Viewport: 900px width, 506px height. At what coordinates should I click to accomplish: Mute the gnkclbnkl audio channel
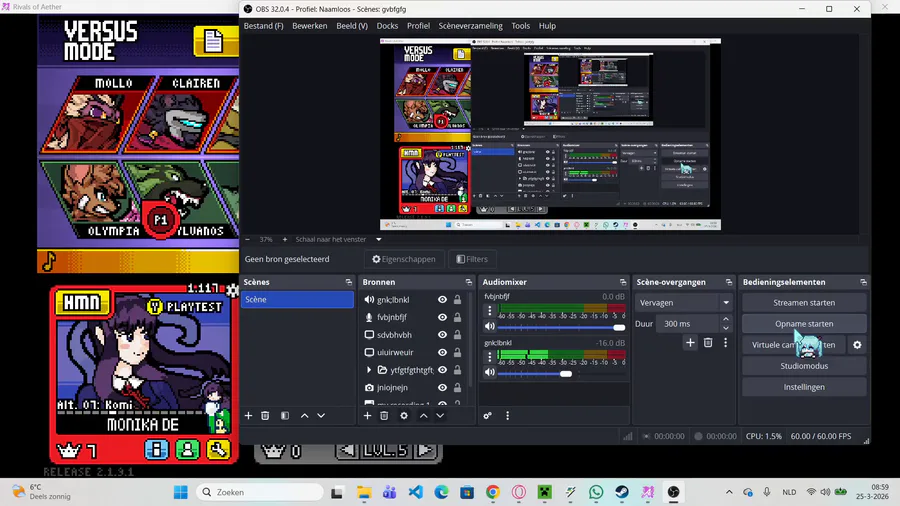tap(490, 372)
